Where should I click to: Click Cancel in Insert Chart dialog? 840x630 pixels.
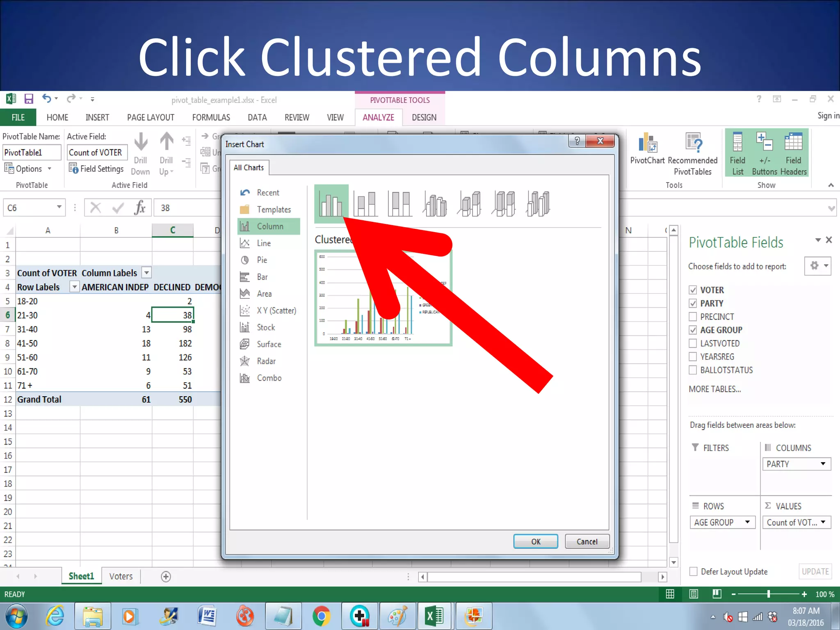[587, 541]
